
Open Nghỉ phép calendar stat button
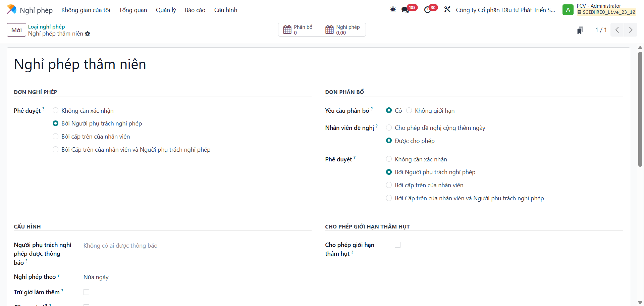click(344, 30)
